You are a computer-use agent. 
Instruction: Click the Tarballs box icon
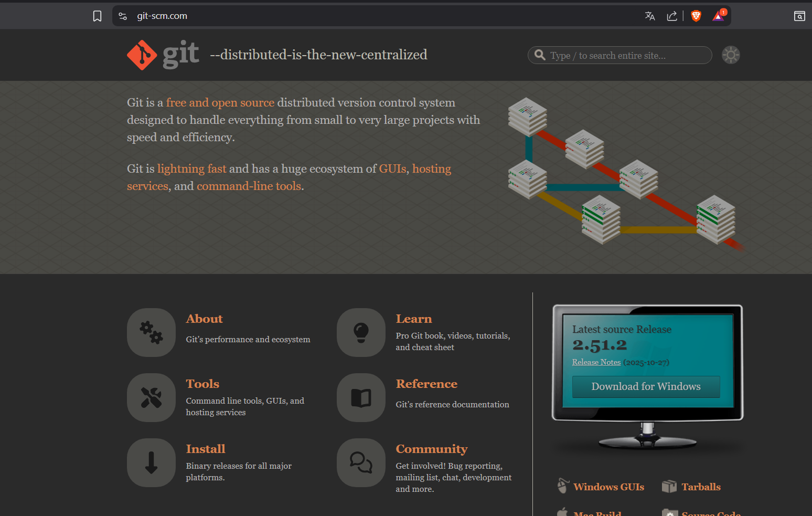(x=669, y=487)
